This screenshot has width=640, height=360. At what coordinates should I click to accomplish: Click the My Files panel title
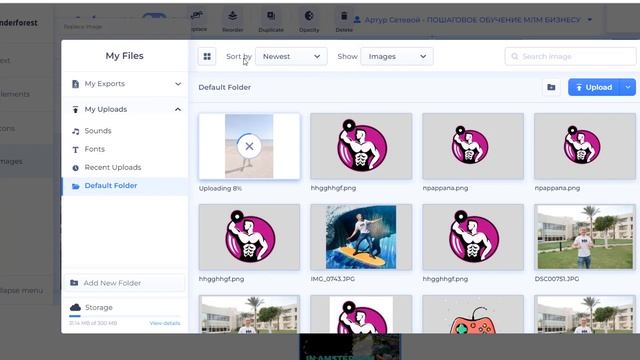click(x=124, y=56)
